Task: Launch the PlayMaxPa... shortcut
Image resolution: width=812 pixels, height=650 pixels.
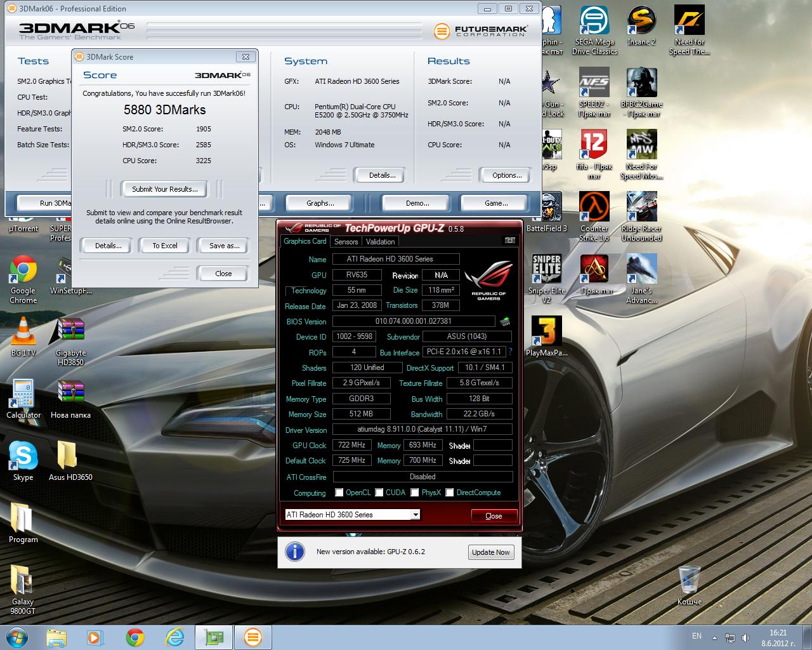Action: pos(547,337)
